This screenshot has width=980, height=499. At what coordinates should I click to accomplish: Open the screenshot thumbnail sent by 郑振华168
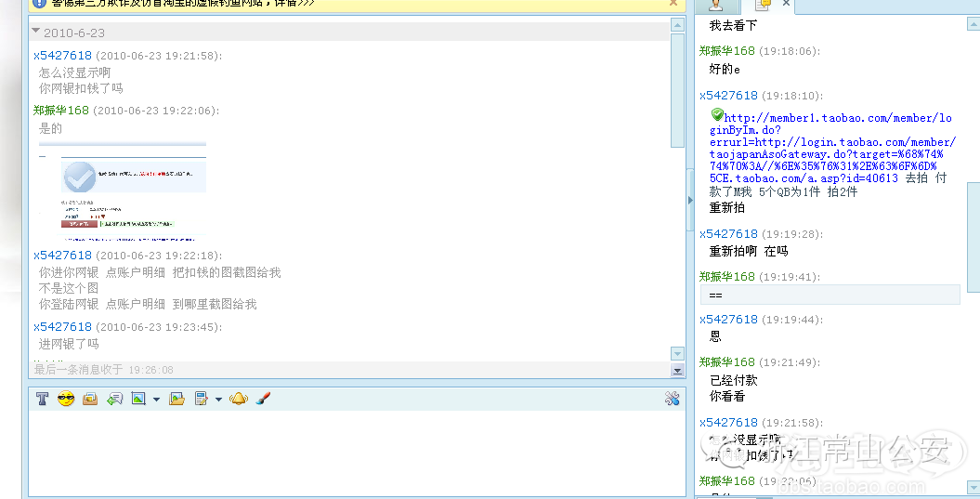click(x=123, y=192)
